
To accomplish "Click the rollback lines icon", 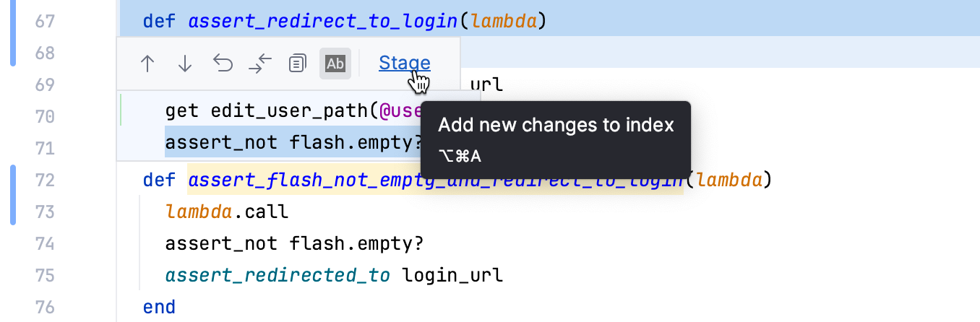I will [223, 64].
